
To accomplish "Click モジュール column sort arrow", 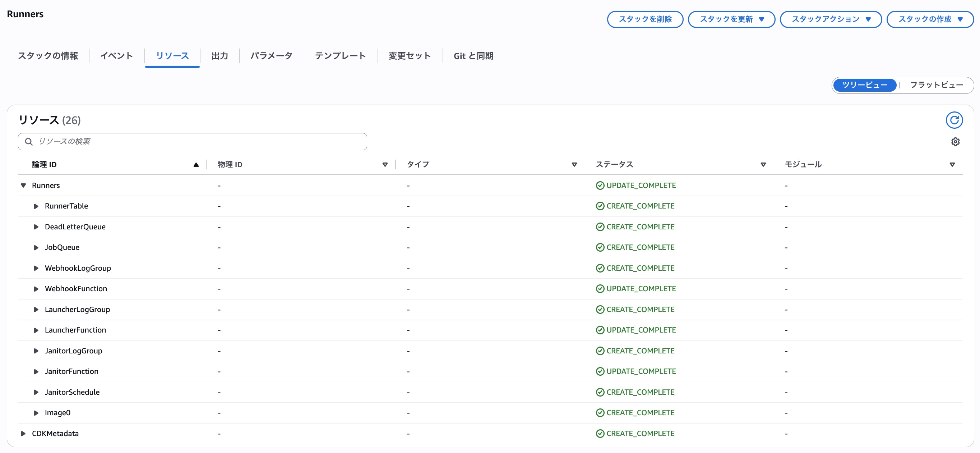I will tap(952, 164).
